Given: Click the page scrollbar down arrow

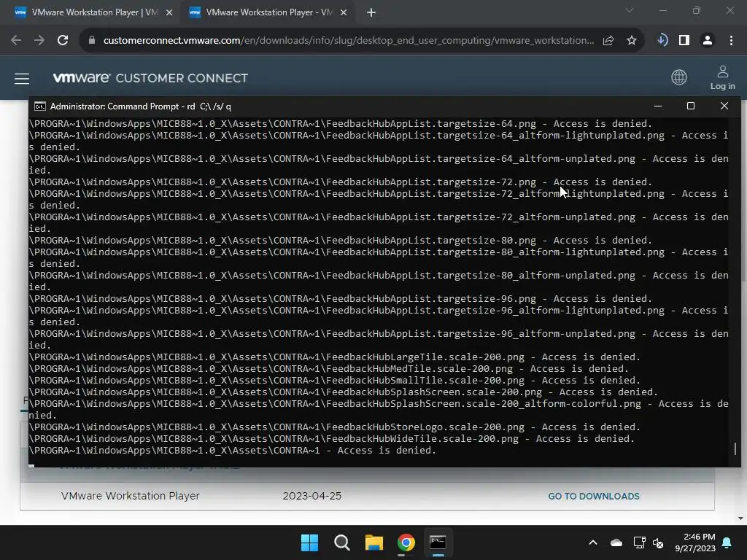Looking at the screenshot, I should tap(741, 518).
